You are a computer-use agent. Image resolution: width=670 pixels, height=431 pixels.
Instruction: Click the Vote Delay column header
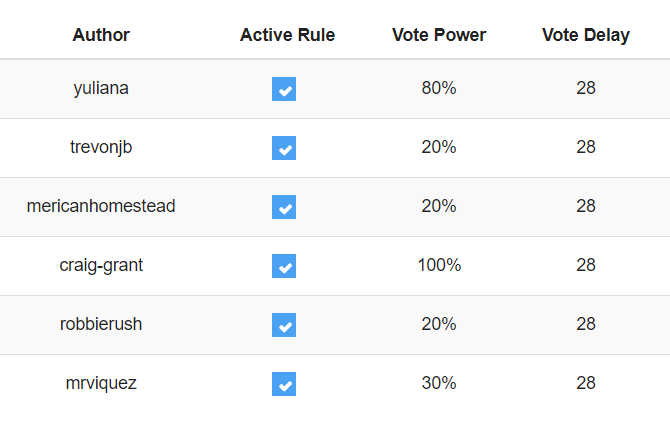click(x=586, y=35)
